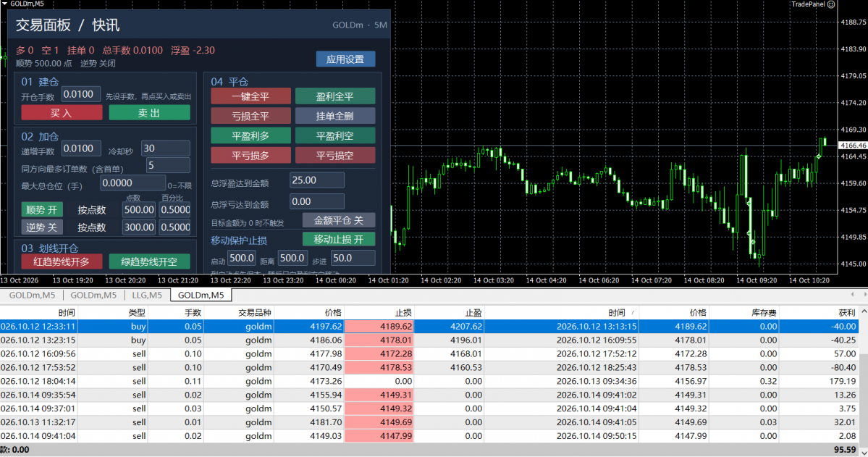Click the 红趋势线开多 button
This screenshot has width=868, height=457.
coord(62,261)
